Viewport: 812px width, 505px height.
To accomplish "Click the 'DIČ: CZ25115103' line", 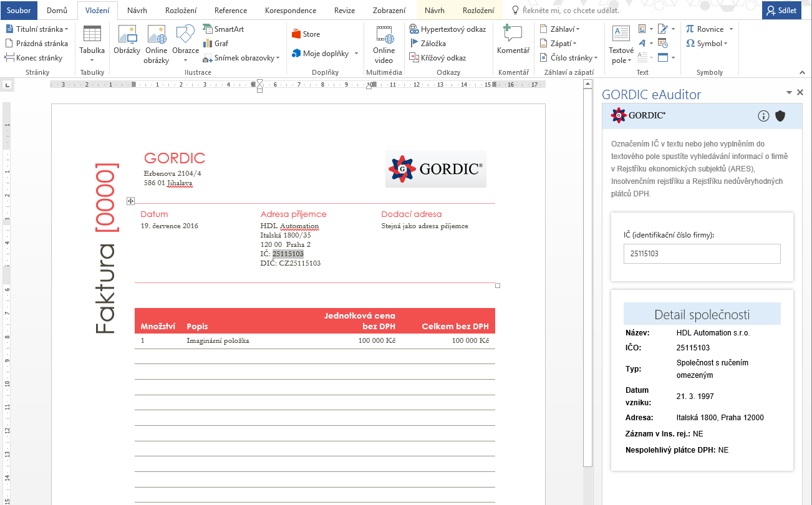I will 291,263.
